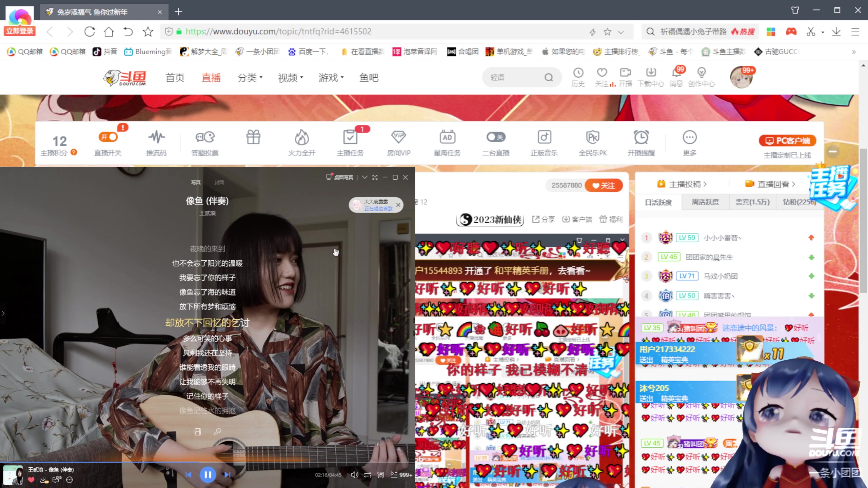Open 正版音乐 licensed music tool
The height and width of the screenshot is (488, 868).
[544, 142]
